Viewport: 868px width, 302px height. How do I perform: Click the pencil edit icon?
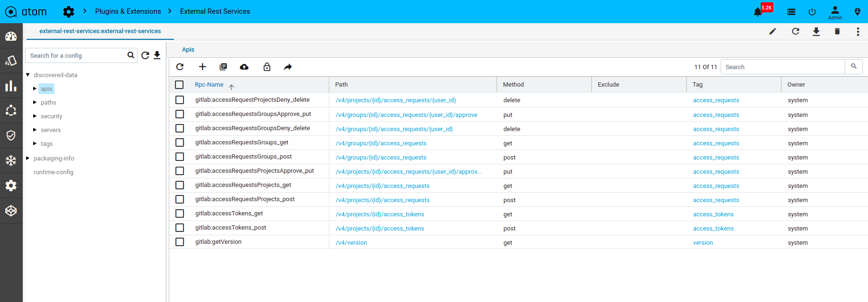(x=773, y=31)
